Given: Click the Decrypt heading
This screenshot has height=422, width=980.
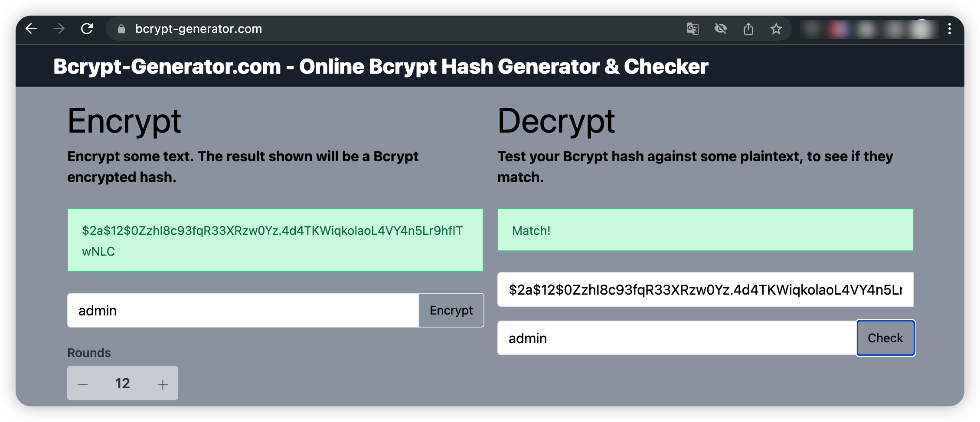Looking at the screenshot, I should [556, 121].
